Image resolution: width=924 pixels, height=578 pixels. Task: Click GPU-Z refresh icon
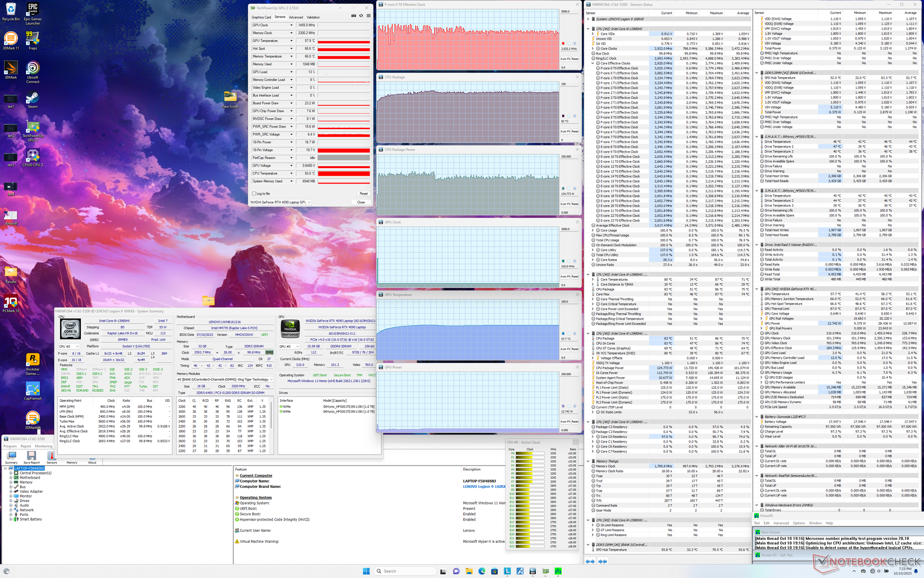coord(361,16)
